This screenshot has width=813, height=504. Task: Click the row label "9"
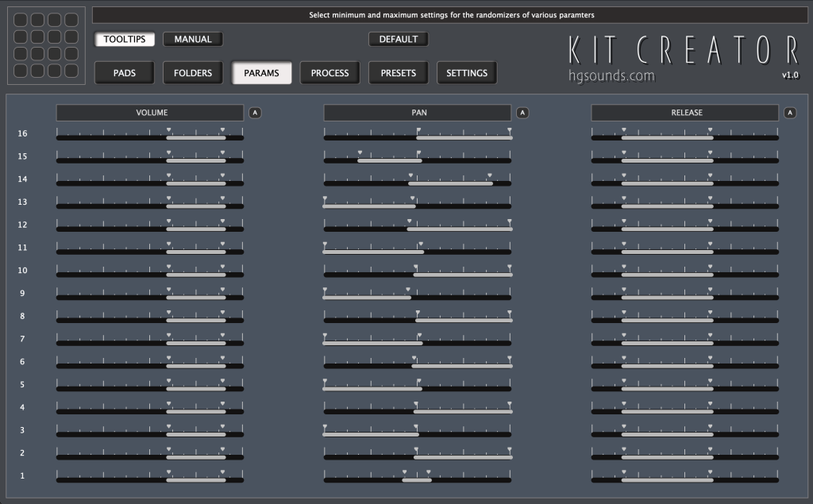22,294
